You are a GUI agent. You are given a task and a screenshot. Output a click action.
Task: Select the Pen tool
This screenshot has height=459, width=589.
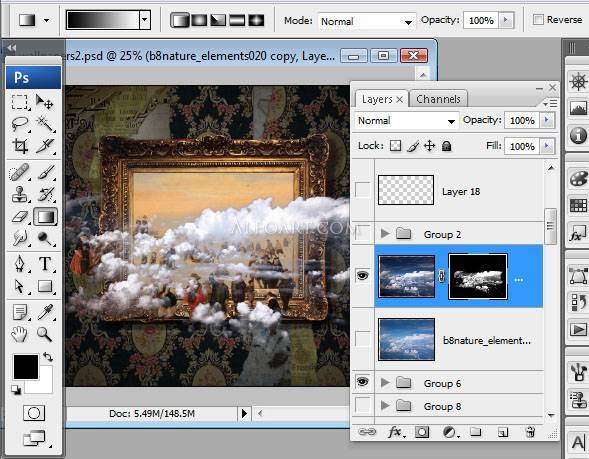coord(20,264)
